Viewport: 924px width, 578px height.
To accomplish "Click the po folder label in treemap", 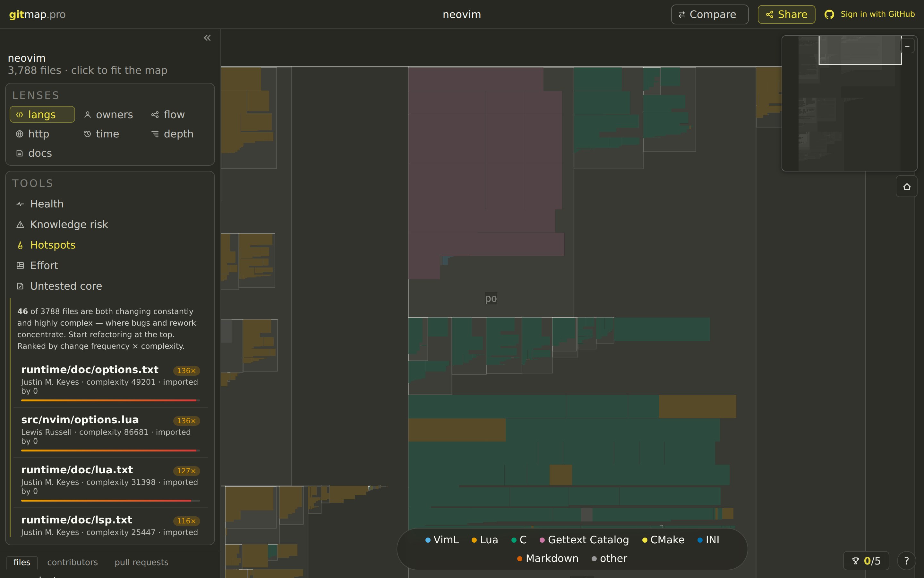I will 491,298.
